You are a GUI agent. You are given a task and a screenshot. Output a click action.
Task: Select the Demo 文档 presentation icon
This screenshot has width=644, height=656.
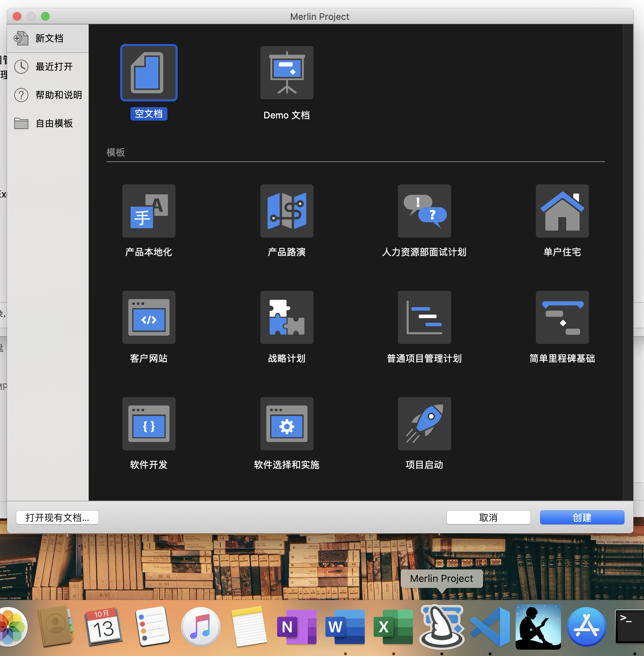287,73
